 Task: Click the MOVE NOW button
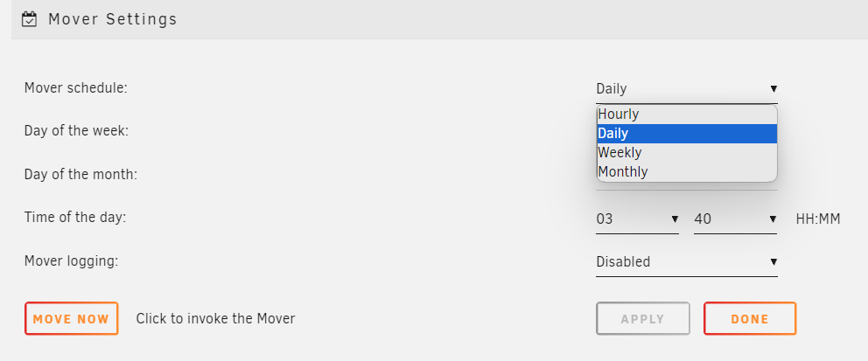tap(72, 318)
